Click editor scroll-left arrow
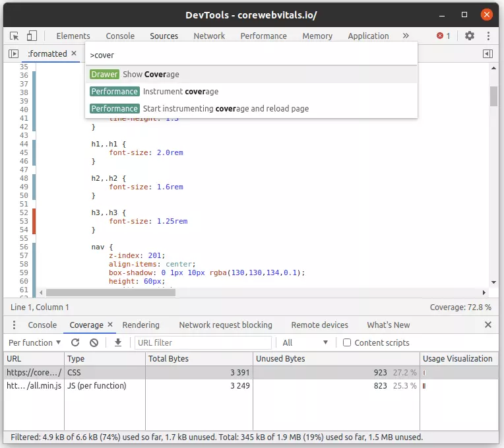Screen dimensions: 504x448 pyautogui.click(x=41, y=292)
